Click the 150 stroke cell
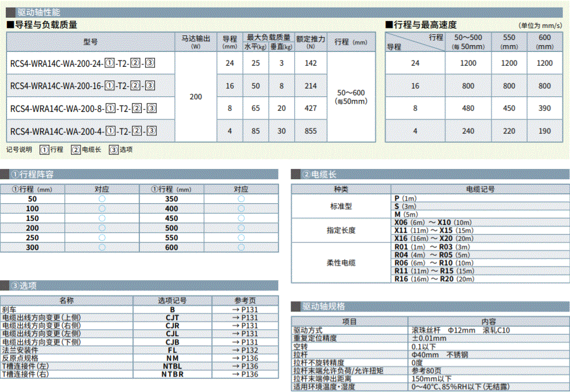Screen dimensions: 570x392 [x=33, y=219]
